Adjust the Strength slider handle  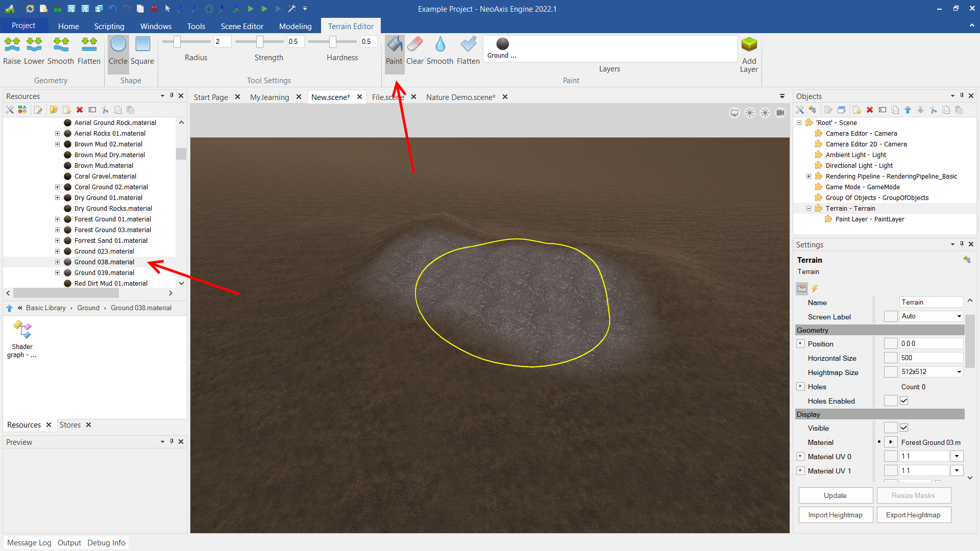260,41
